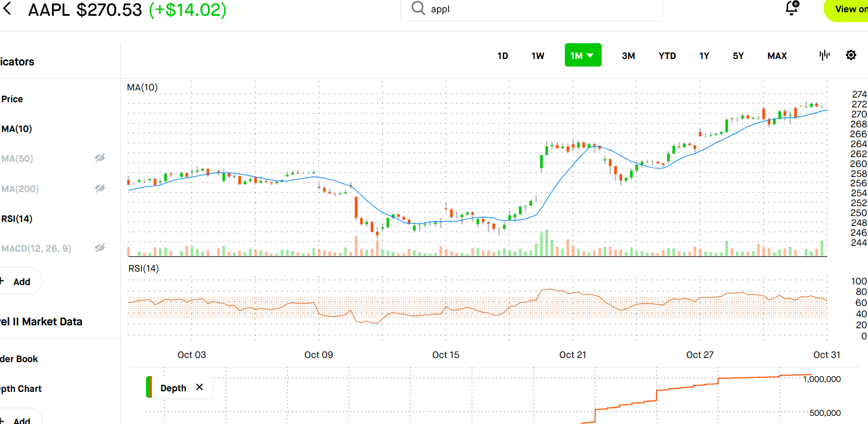This screenshot has height=424, width=868.
Task: Switch chart range to 1W
Action: 537,55
